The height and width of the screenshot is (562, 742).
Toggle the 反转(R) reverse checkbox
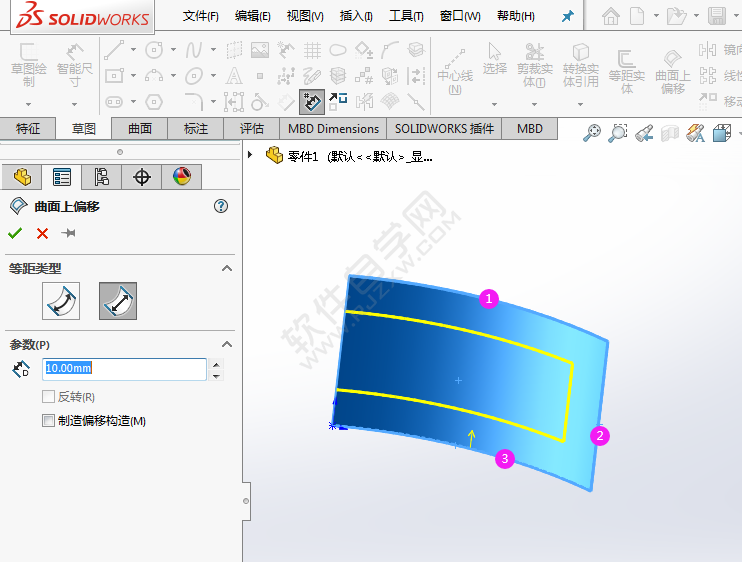point(48,396)
